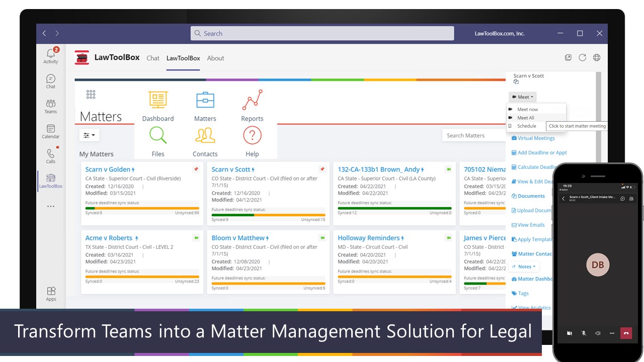Open the Activity feed in Teams rail
Screen dimensions: 644x362
point(51,55)
